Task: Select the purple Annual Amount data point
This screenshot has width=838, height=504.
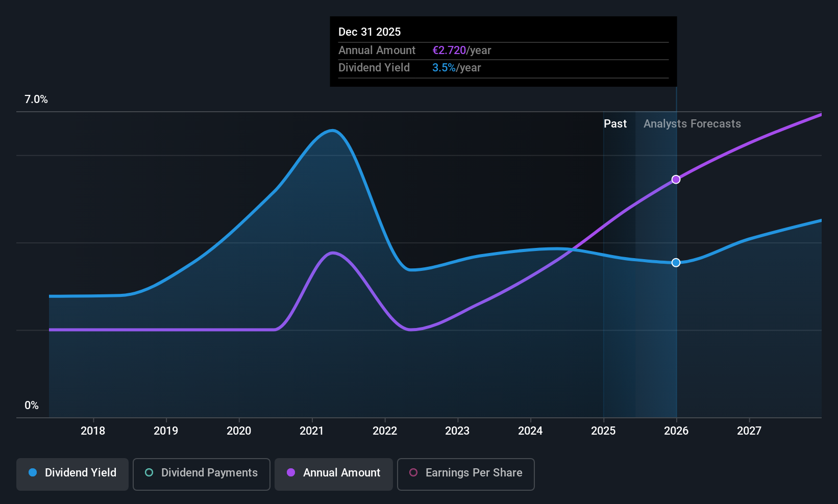Action: coord(676,180)
